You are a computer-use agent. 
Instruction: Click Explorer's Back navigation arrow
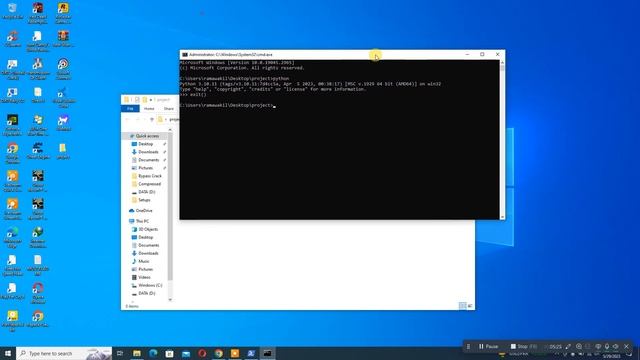127,120
